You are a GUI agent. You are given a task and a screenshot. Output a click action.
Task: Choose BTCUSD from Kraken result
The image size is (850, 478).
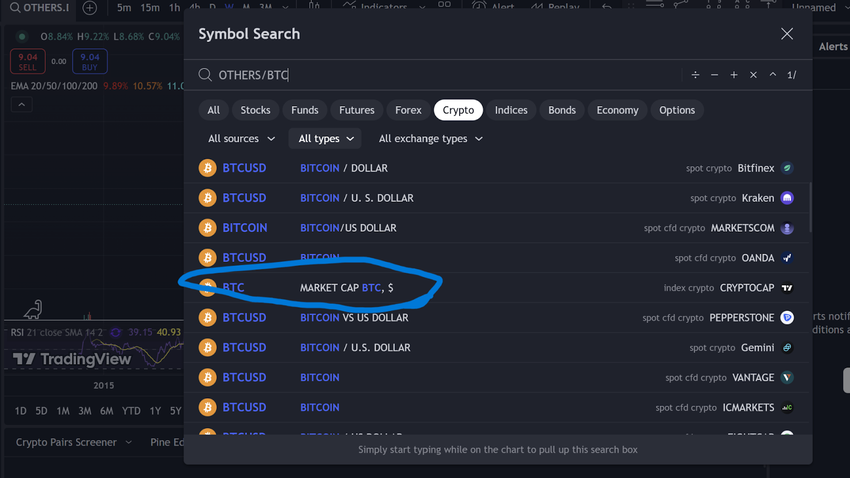click(x=496, y=198)
